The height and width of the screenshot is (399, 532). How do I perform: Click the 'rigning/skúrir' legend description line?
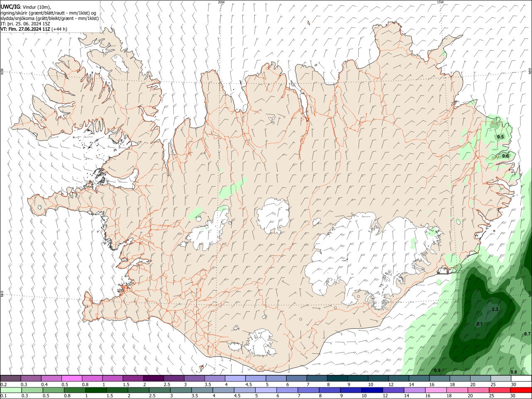(48, 13)
